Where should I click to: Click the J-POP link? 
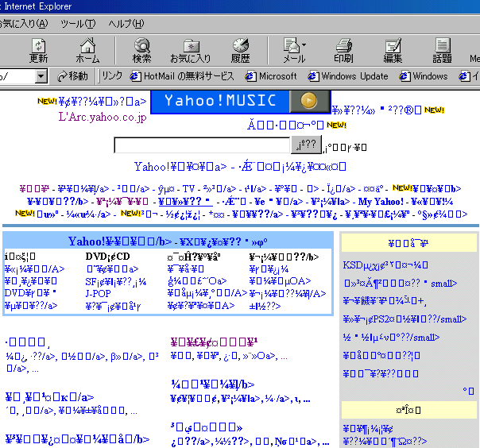(x=98, y=293)
